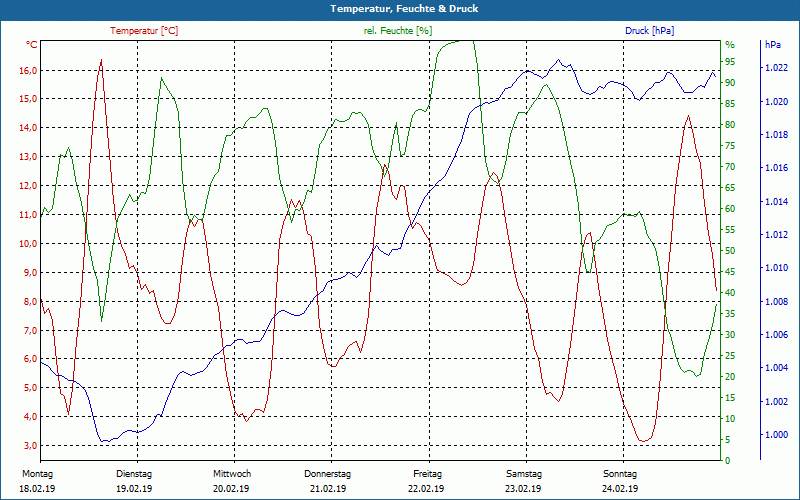Click the 65 humidity axis value

coord(730,188)
